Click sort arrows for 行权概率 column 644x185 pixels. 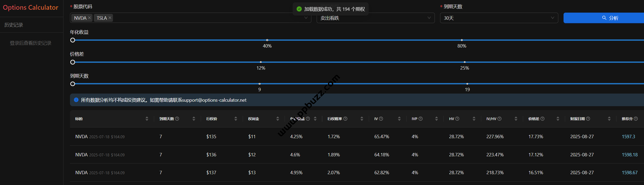coord(362,119)
